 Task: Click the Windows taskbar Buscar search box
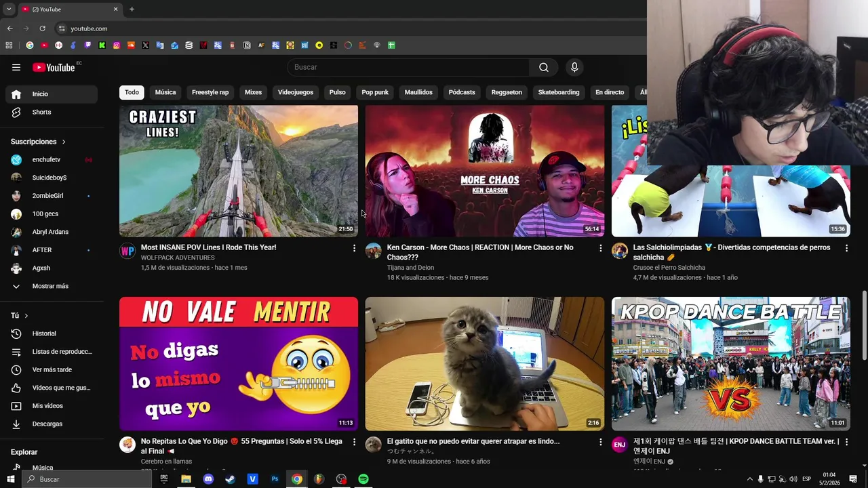87,479
